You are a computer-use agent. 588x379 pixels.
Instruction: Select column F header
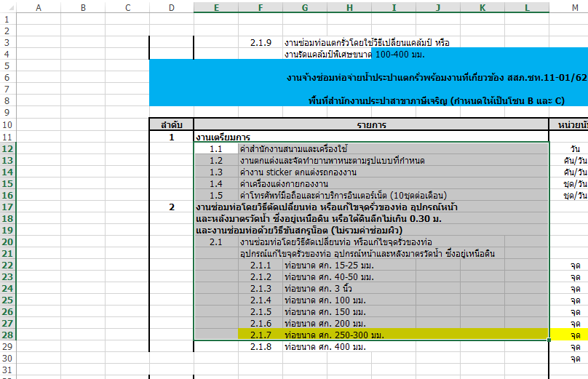[x=261, y=7]
